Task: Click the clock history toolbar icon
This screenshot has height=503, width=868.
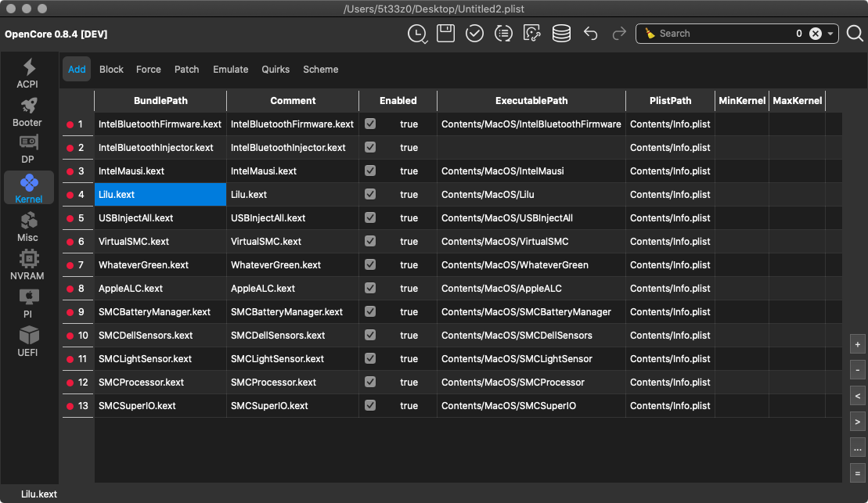Action: 417,34
